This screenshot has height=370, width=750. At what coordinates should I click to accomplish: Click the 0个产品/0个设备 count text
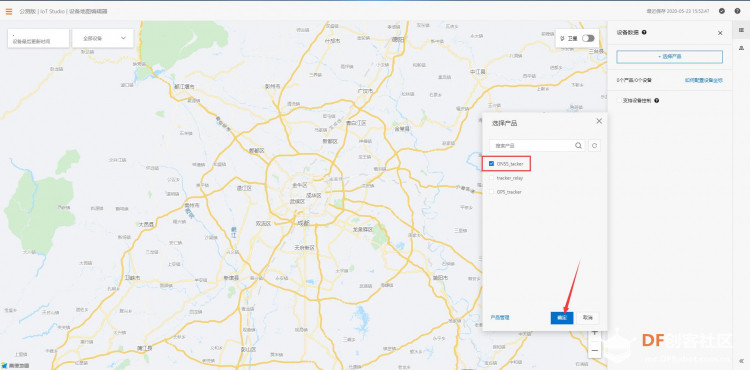pos(634,80)
